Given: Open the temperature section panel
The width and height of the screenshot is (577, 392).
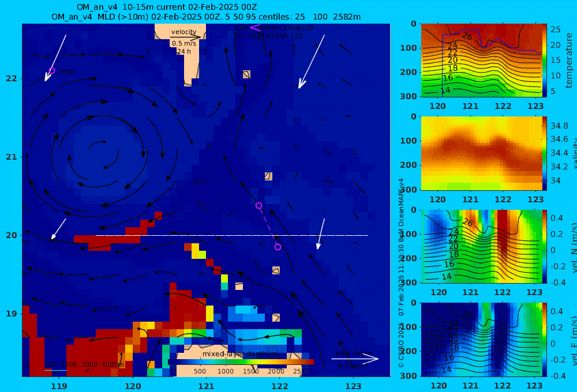Looking at the screenshot, I should pyautogui.click(x=481, y=61).
